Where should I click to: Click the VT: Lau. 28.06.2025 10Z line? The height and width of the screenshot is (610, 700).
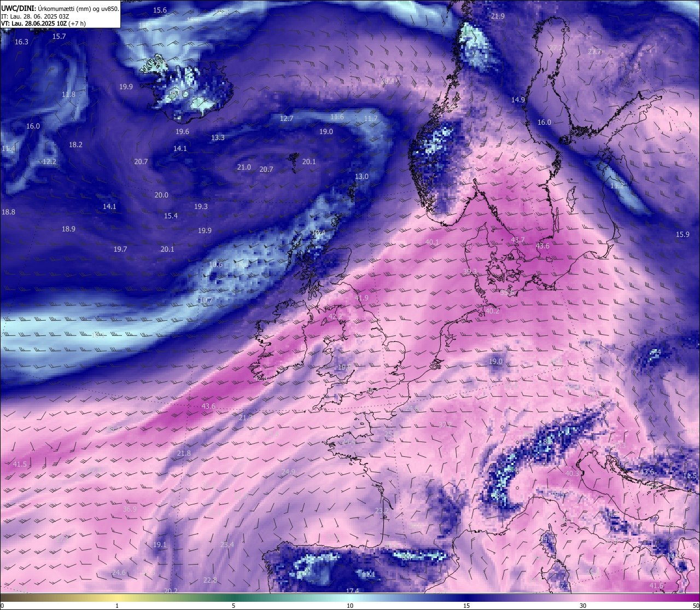tap(43, 24)
